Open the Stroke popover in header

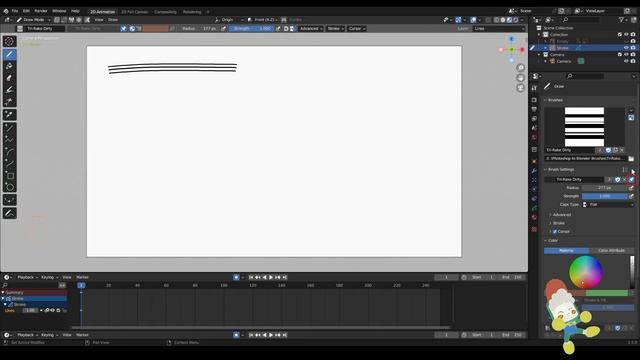[335, 29]
